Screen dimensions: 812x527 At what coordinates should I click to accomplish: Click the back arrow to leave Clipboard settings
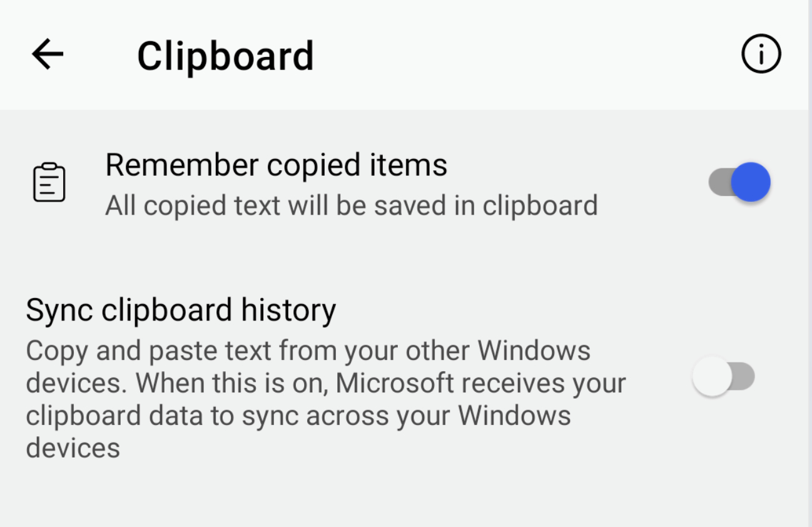[x=47, y=54]
